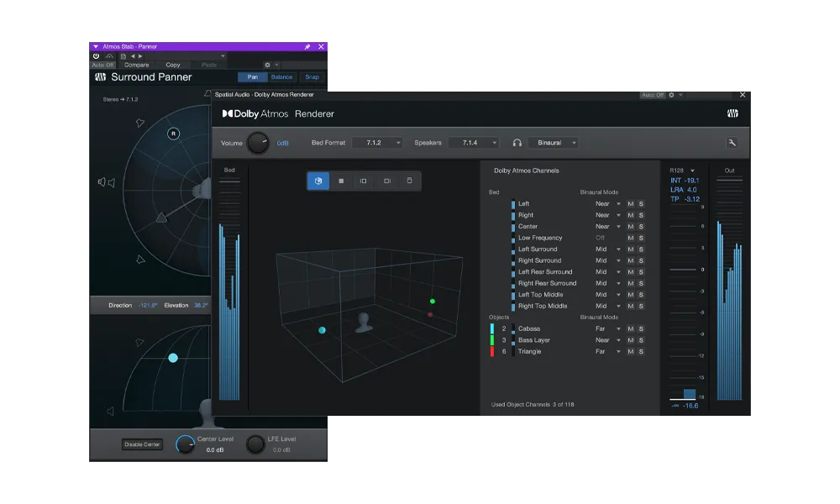The image size is (840, 504).
Task: Solo the Cabasa object
Action: (x=641, y=329)
